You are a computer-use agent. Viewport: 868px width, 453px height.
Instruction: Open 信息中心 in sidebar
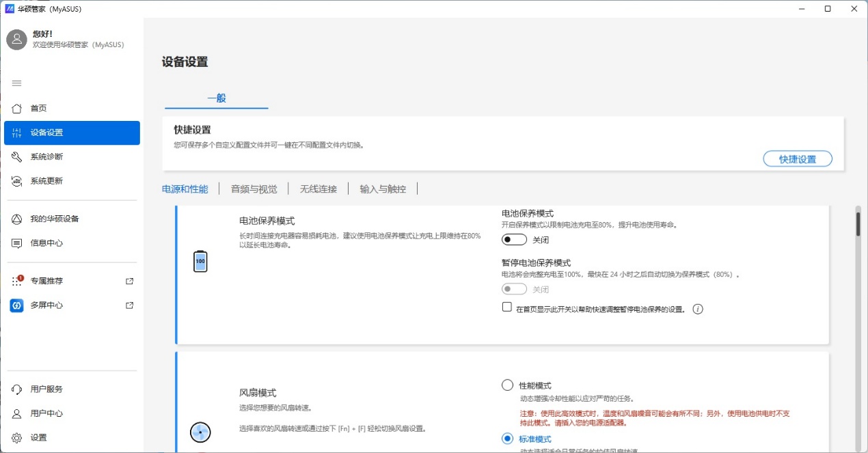tap(72, 243)
